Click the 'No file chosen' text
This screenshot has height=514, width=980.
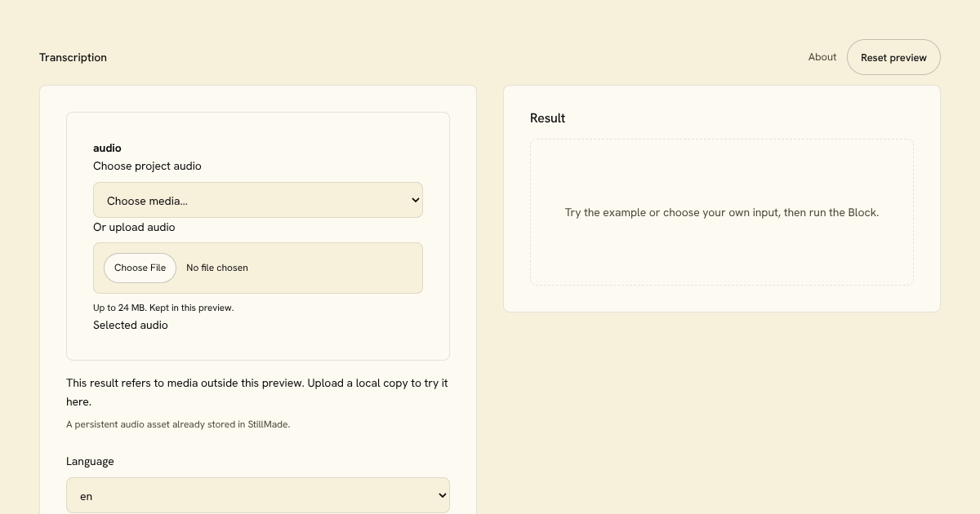[x=217, y=268]
